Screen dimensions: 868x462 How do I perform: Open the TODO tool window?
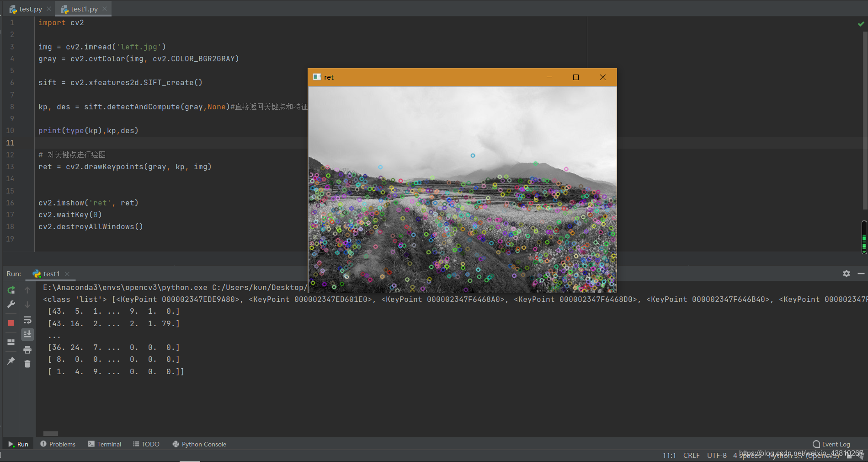click(x=146, y=444)
